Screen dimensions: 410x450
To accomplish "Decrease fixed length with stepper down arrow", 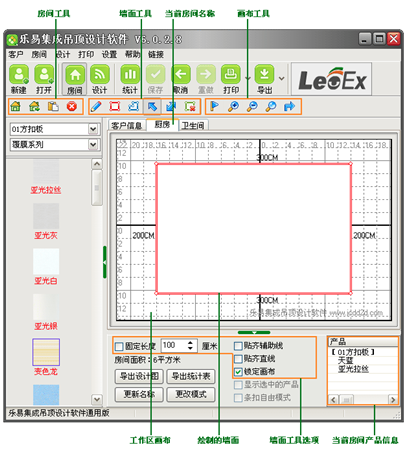I will [x=190, y=348].
